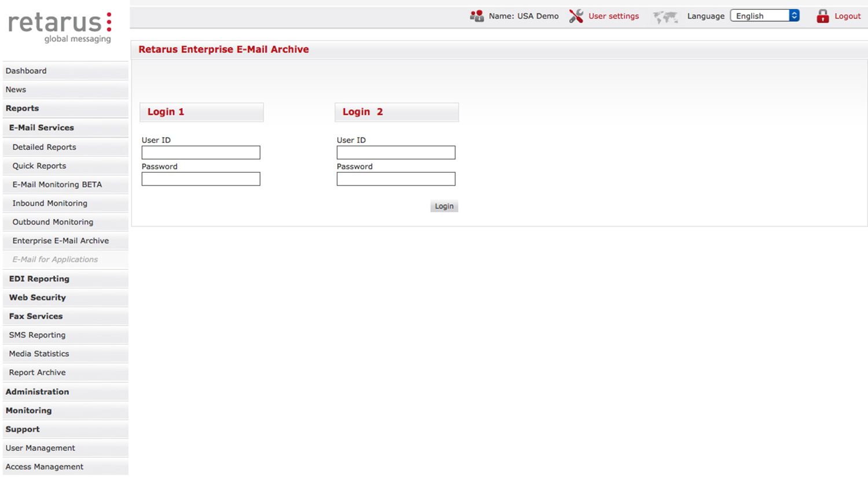This screenshot has height=477, width=868.
Task: Focus the Login 2 Password field
Action: pyautogui.click(x=396, y=179)
